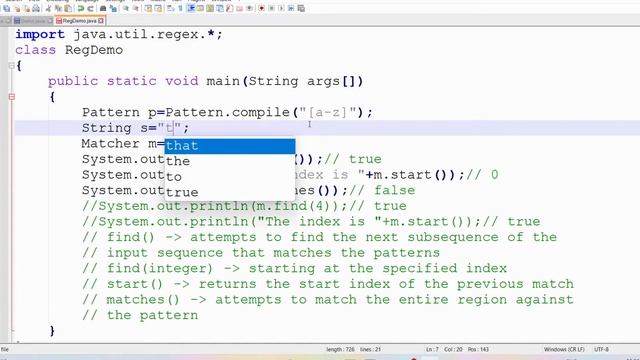Open the Replace toolbar icon
This screenshot has height=360, width=640.
pos(113,9)
